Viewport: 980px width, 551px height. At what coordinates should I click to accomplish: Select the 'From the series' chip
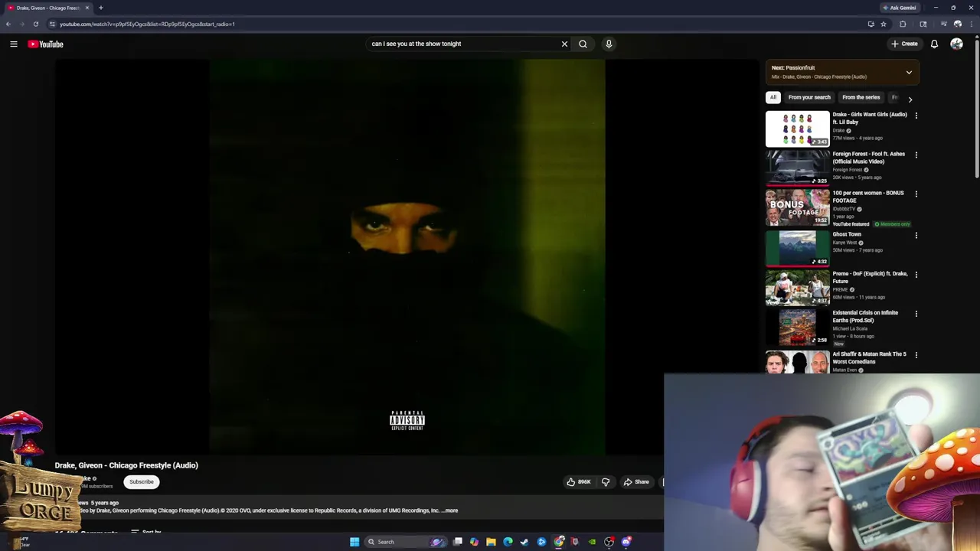pyautogui.click(x=861, y=97)
